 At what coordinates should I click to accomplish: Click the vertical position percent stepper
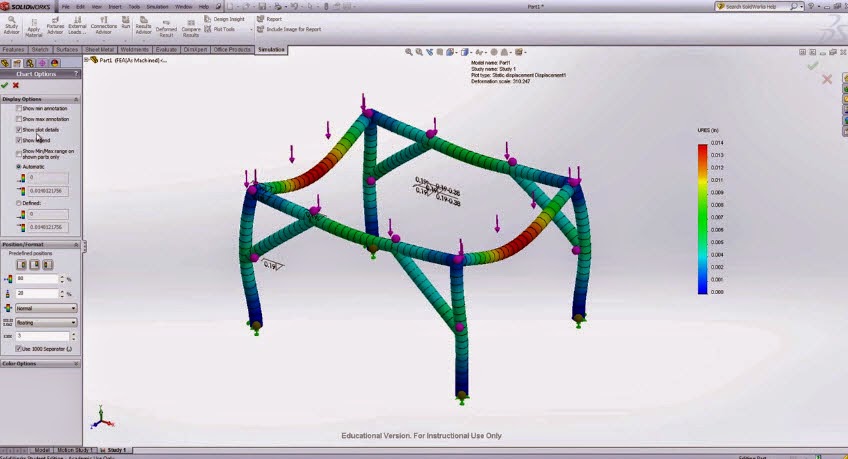point(62,294)
